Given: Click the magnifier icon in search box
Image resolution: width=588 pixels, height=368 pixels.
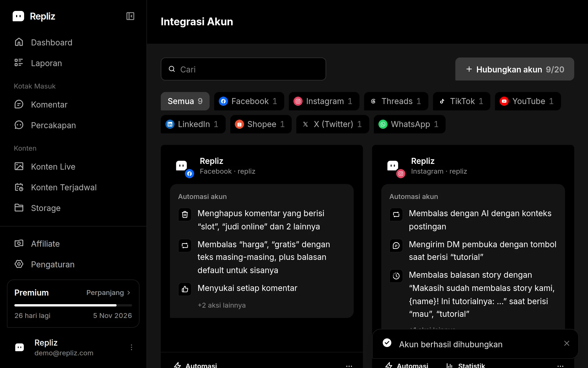Looking at the screenshot, I should (172, 69).
